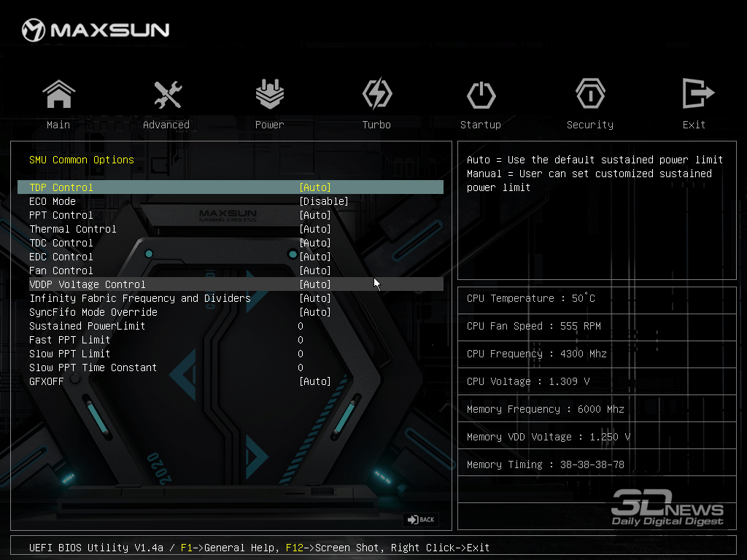Select the SyncFifo Mode Override label
The image size is (747, 560).
pyautogui.click(x=93, y=312)
